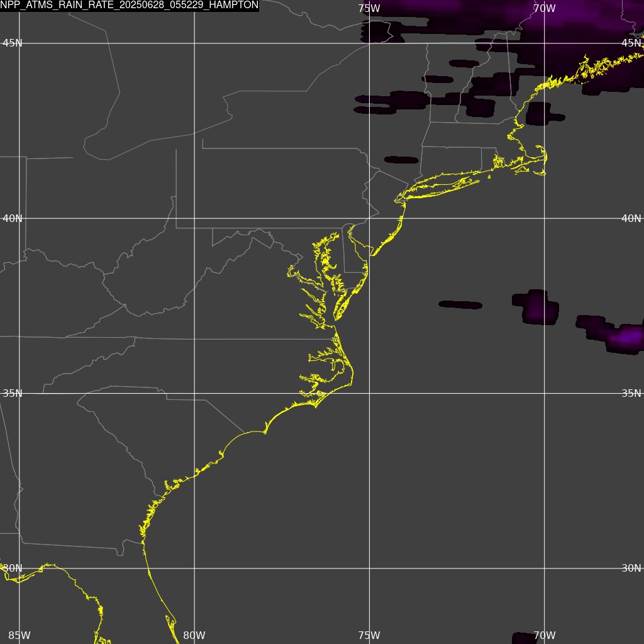Screen dimensions: 644x644
Task: Click the 45N label on the right edge
Action: pos(631,43)
